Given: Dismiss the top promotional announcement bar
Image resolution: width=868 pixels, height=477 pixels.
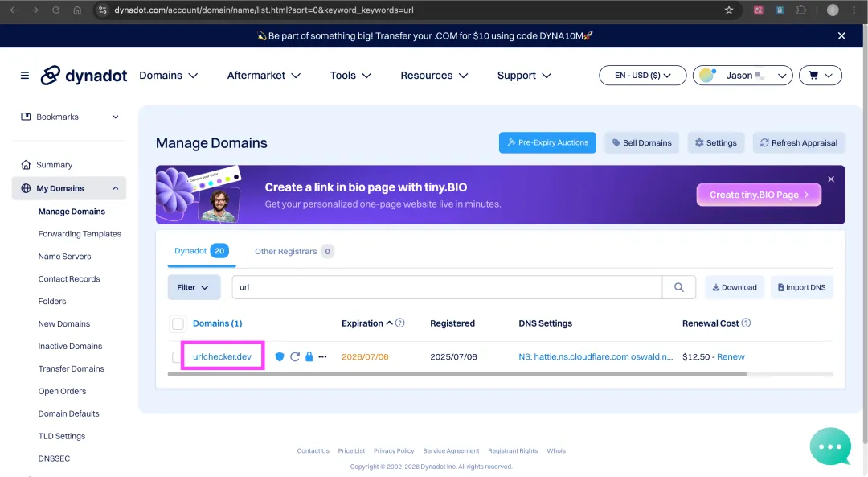Looking at the screenshot, I should pos(841,36).
